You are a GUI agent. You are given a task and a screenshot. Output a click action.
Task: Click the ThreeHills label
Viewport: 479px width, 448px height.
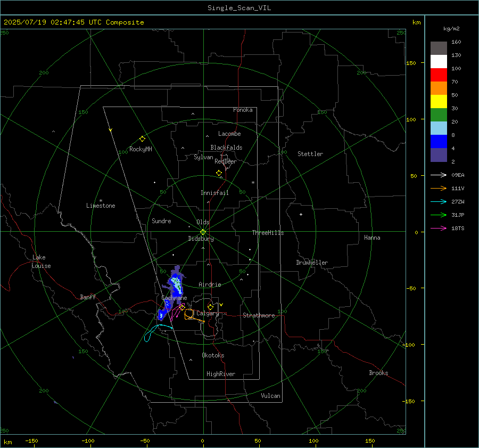click(x=268, y=233)
